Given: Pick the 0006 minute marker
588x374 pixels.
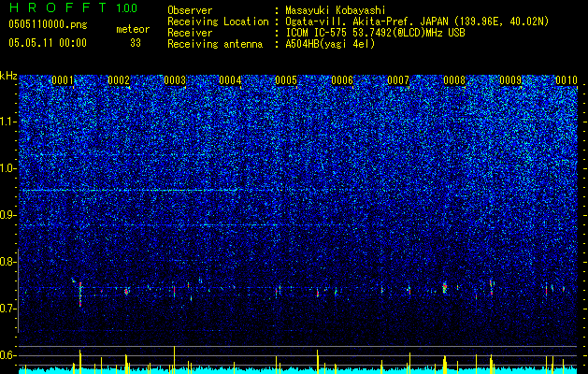Looking at the screenshot, I should (342, 80).
